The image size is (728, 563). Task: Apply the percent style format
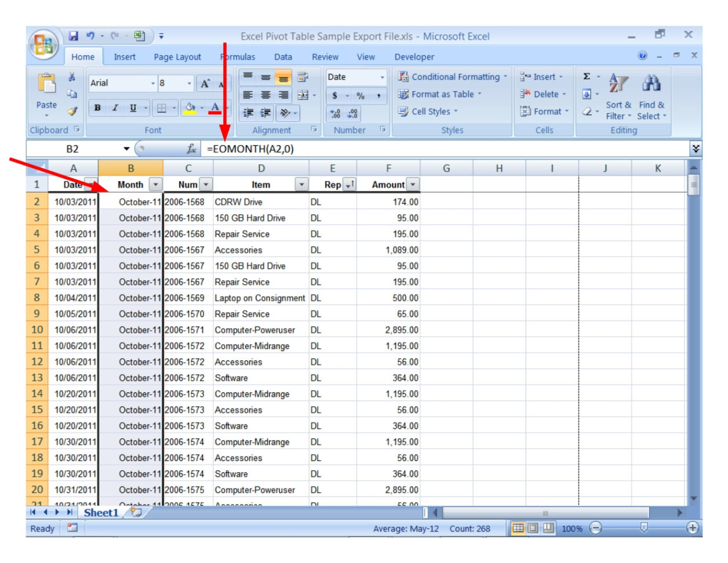point(360,96)
